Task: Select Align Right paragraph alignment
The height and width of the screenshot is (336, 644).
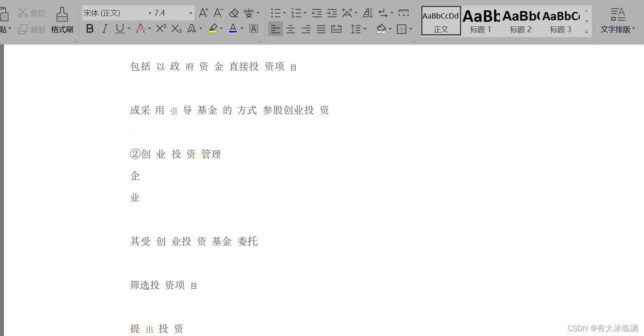Action: (306, 29)
